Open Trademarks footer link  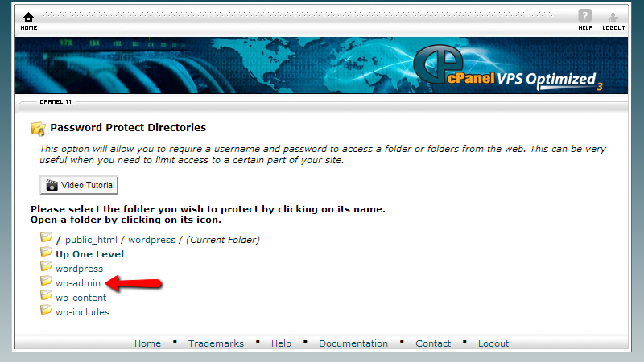pyautogui.click(x=216, y=343)
